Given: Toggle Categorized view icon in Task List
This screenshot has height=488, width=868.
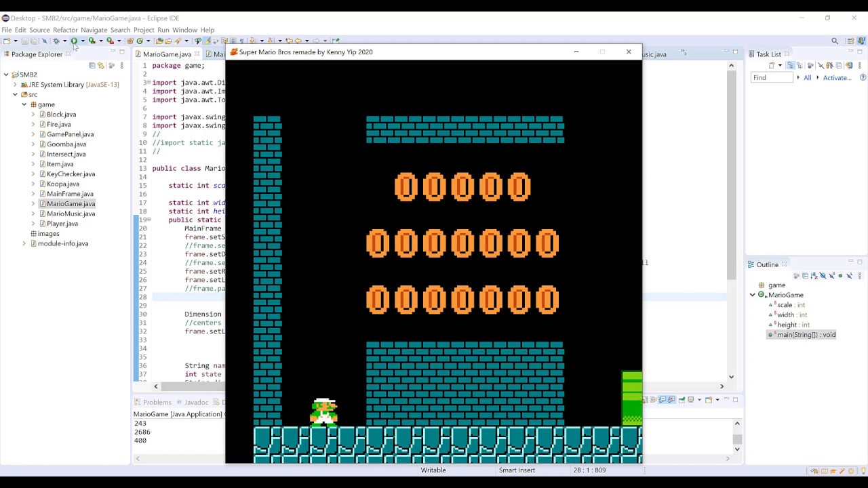Looking at the screenshot, I should coord(791,65).
